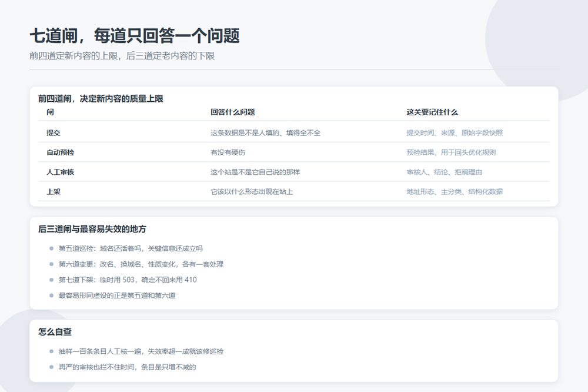
Task: Select table cell 自动预检
Action: tap(60, 152)
